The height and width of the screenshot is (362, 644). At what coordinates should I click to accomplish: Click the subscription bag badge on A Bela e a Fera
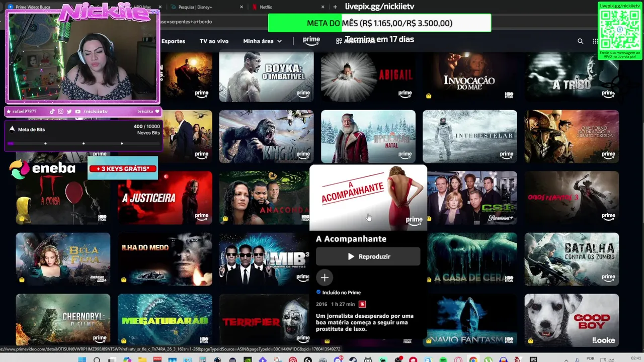coord(22,280)
